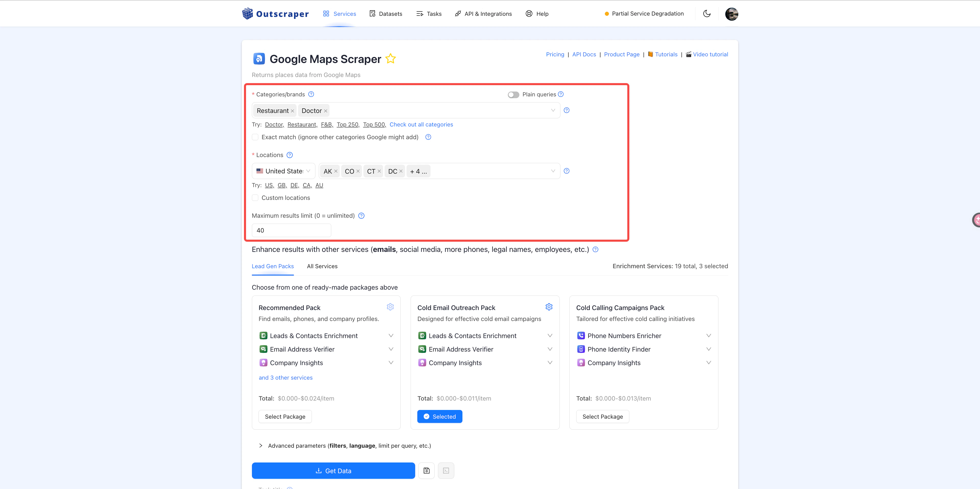Click the floating assistant widget at right edge

[976, 220]
